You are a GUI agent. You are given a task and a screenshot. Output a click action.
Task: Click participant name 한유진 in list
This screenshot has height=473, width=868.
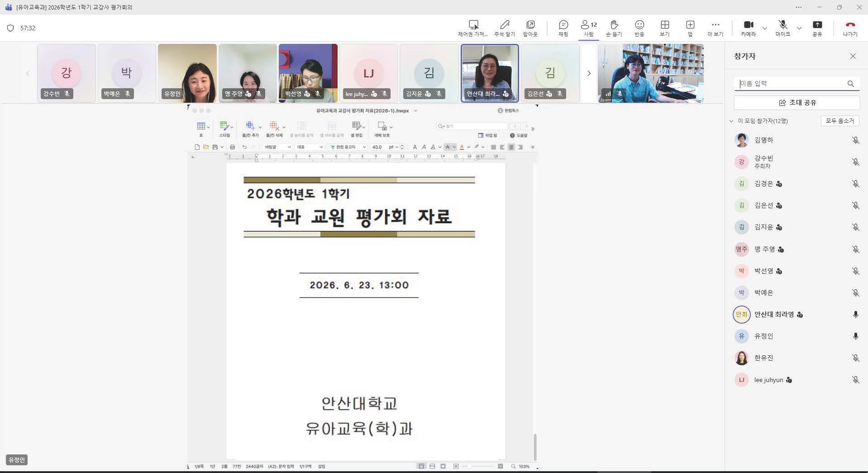click(x=764, y=358)
